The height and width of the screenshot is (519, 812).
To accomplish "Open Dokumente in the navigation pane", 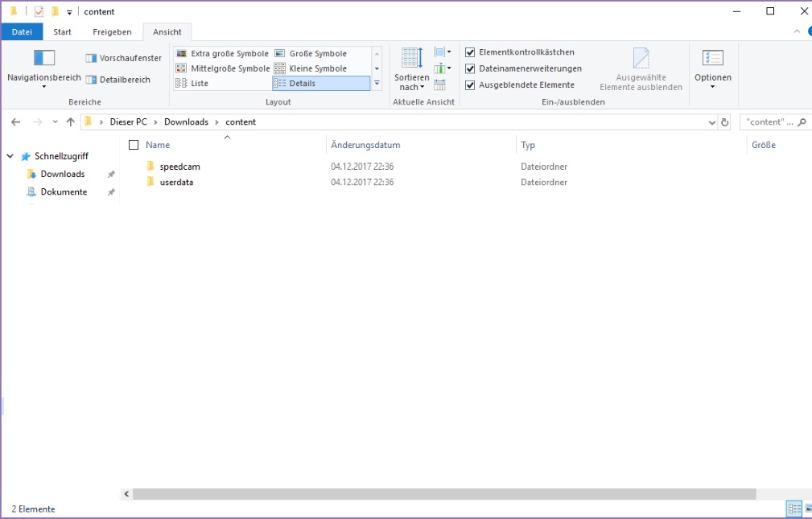I will pos(64,192).
